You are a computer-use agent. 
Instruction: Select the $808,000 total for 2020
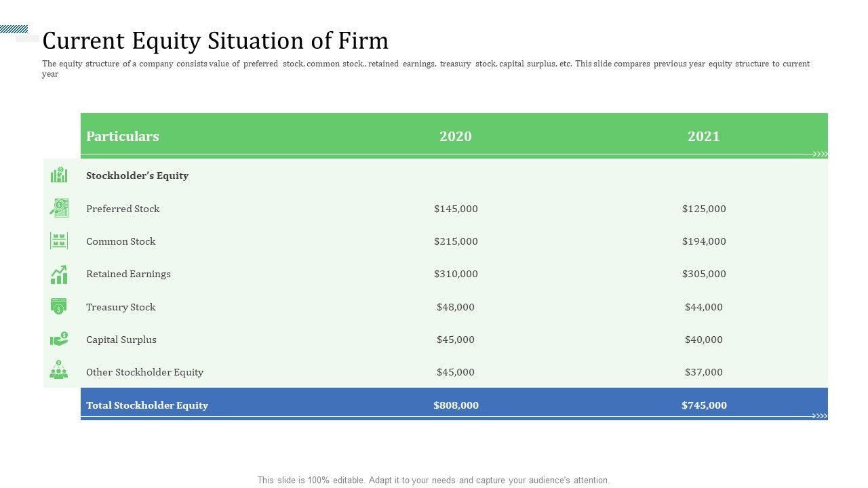pos(456,405)
